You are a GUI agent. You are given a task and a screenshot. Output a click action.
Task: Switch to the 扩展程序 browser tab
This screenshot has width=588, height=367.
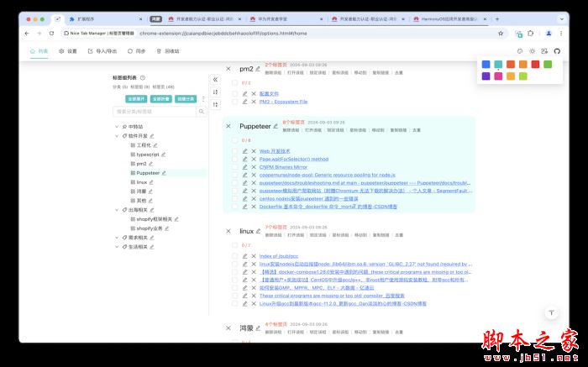[105, 18]
